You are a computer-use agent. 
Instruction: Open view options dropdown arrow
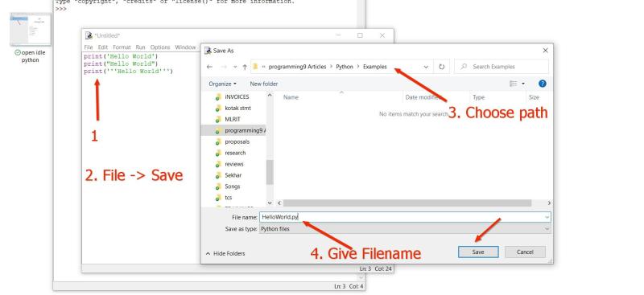tap(523, 84)
